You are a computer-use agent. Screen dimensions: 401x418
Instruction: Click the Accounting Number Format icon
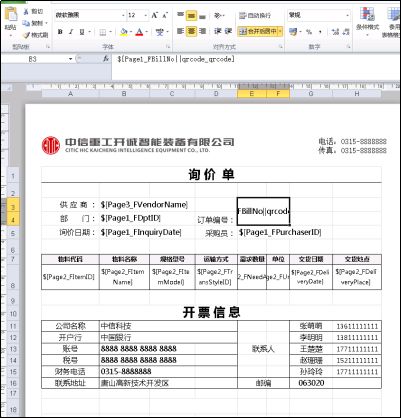tap(293, 32)
